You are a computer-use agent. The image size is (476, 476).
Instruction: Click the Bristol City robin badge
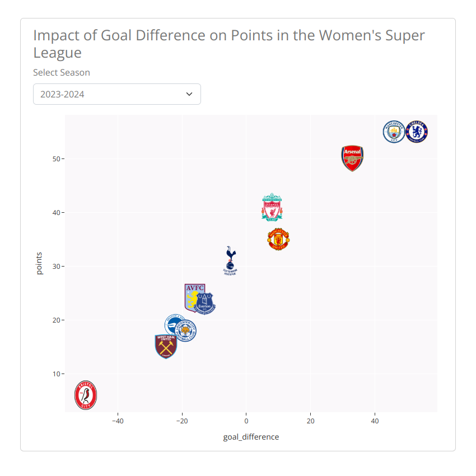tap(86, 395)
